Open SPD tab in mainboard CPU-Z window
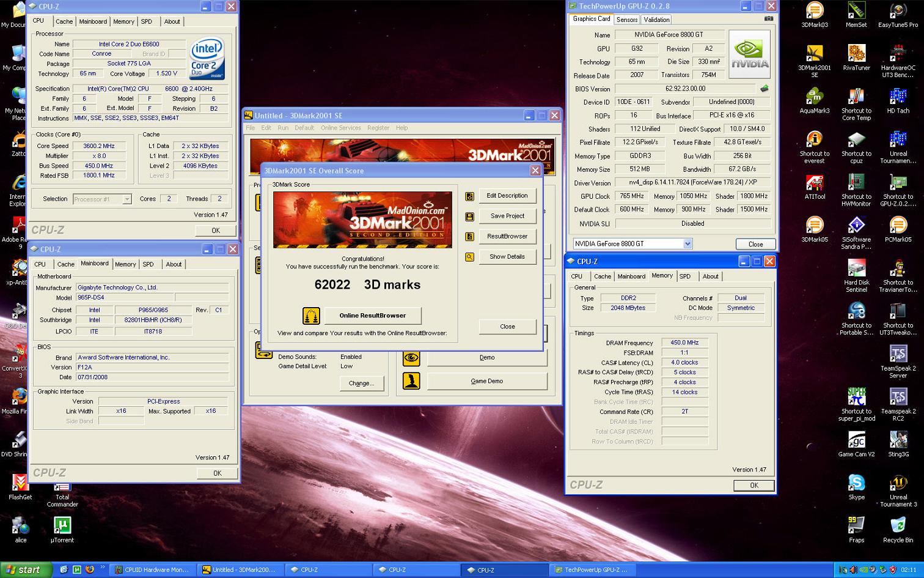924x578 pixels. click(x=148, y=264)
